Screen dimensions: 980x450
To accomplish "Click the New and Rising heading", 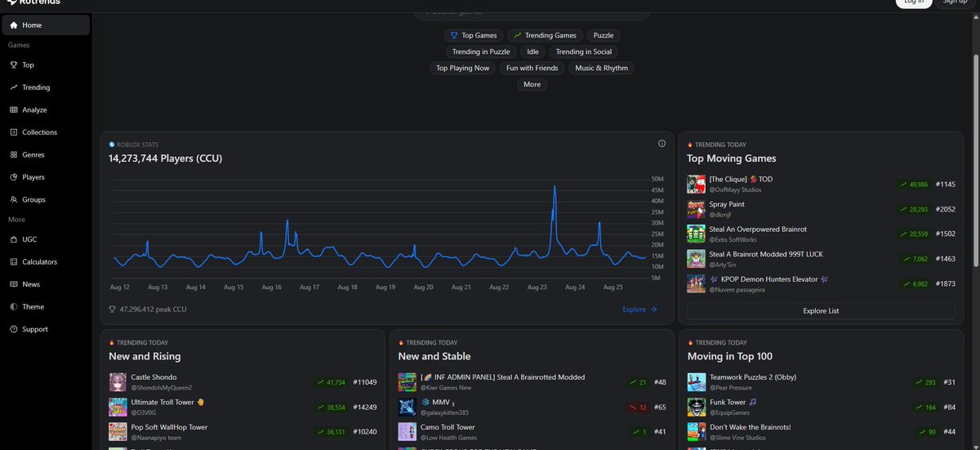I will coord(145,356).
